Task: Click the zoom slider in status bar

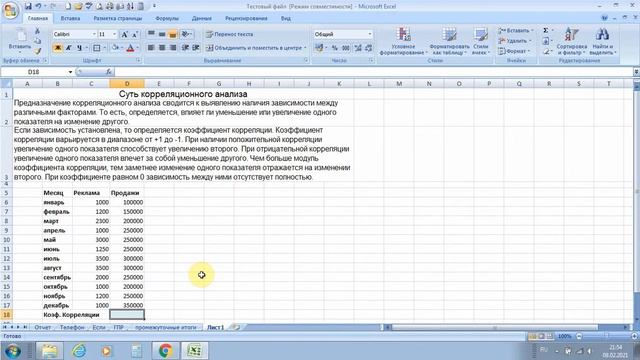Action: pyautogui.click(x=607, y=336)
